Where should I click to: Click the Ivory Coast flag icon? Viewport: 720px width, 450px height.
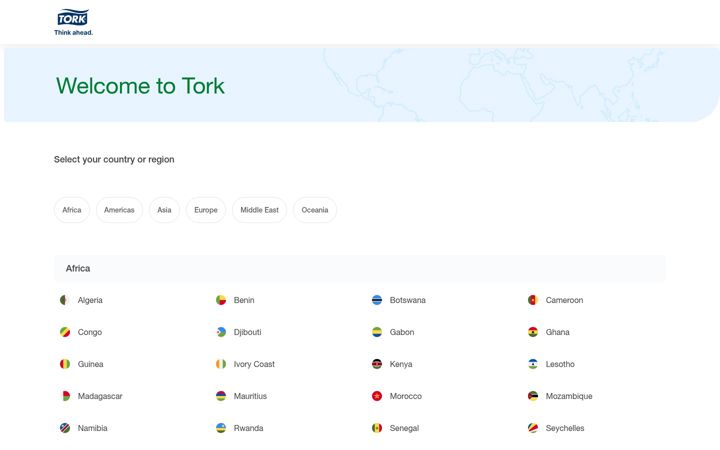221,364
